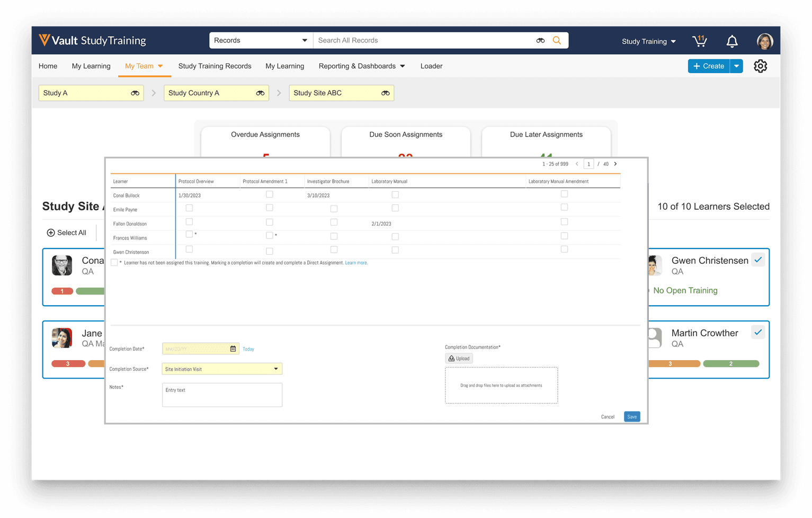Check Protocol Overview for Frances Williams
Viewport: 812px width, 518px height.
(x=189, y=234)
